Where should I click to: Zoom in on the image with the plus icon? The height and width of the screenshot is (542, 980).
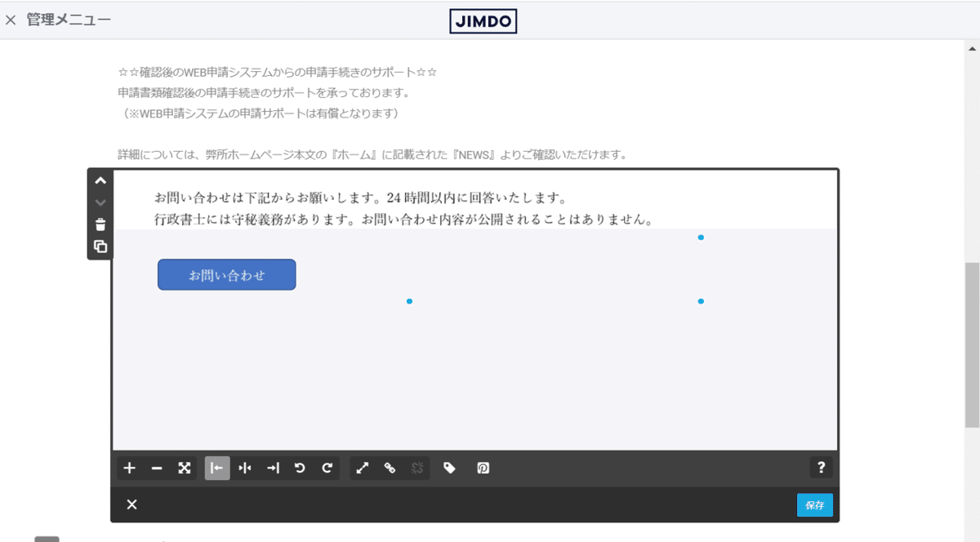point(128,468)
